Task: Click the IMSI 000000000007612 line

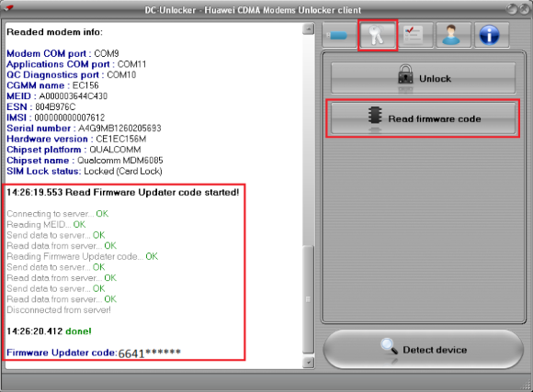Action: click(x=56, y=118)
